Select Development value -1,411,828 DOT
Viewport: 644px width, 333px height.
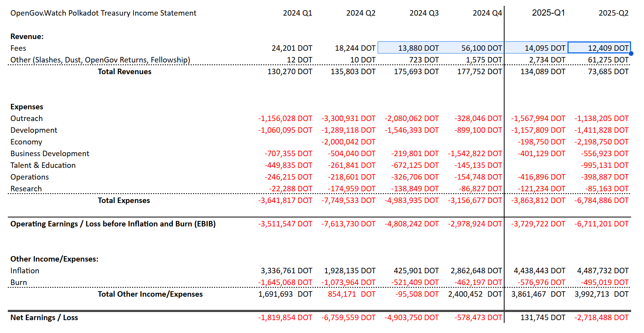pos(601,130)
